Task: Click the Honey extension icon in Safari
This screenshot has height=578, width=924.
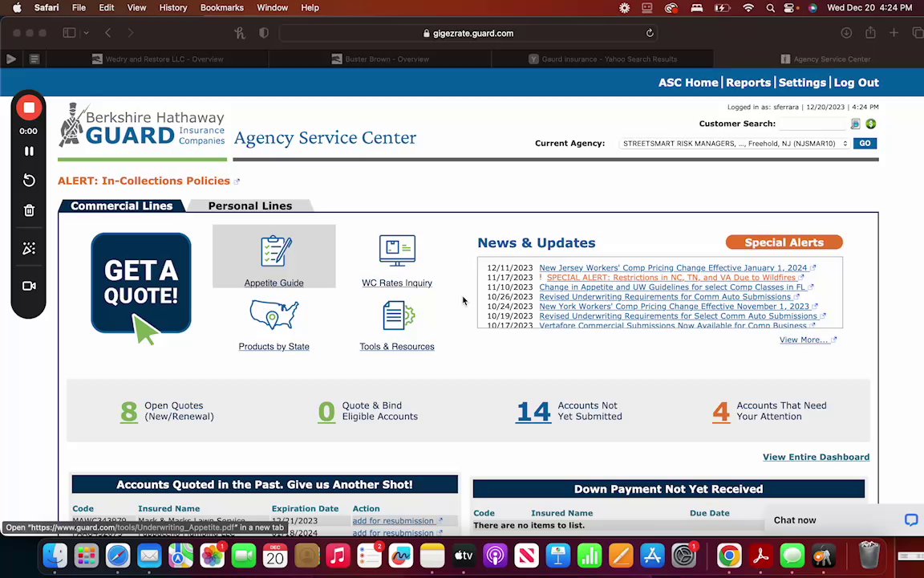Action: tap(239, 33)
